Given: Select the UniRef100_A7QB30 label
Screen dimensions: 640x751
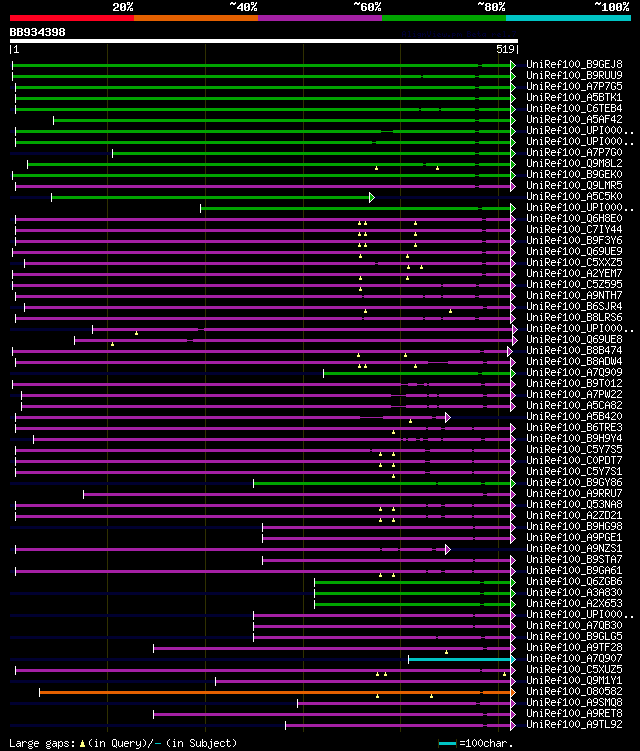Looking at the screenshot, I should (574, 626).
